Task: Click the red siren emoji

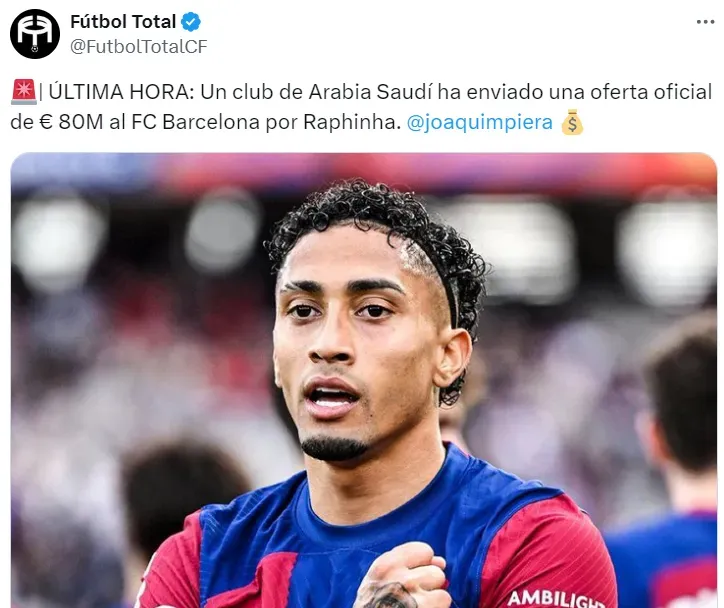Action: (23, 92)
